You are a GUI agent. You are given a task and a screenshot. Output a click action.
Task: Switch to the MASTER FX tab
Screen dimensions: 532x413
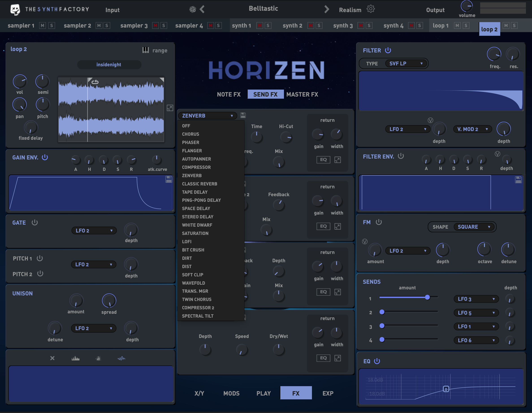[x=302, y=95]
